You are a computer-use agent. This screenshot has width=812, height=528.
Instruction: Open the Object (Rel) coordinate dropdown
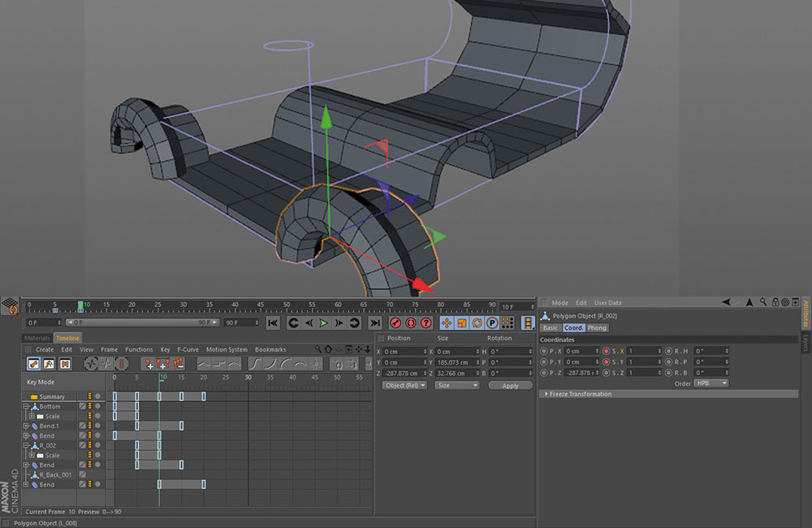point(404,385)
